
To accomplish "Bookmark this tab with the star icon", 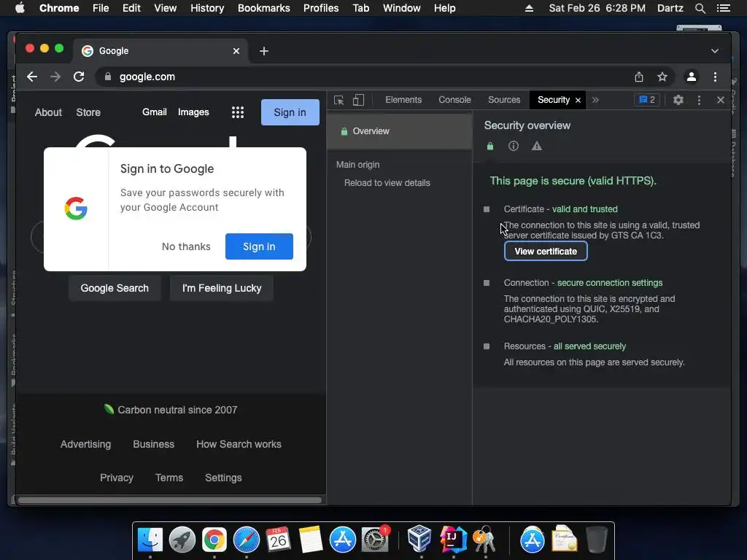I will click(662, 77).
